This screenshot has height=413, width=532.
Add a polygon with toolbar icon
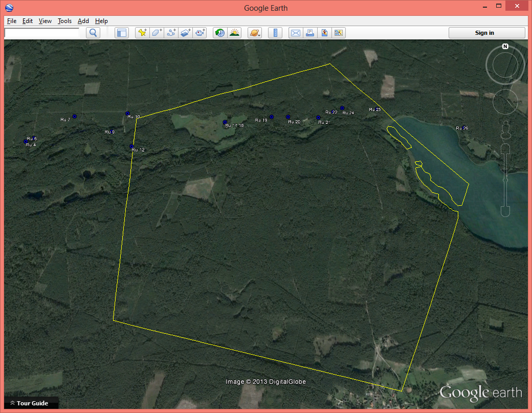point(157,33)
